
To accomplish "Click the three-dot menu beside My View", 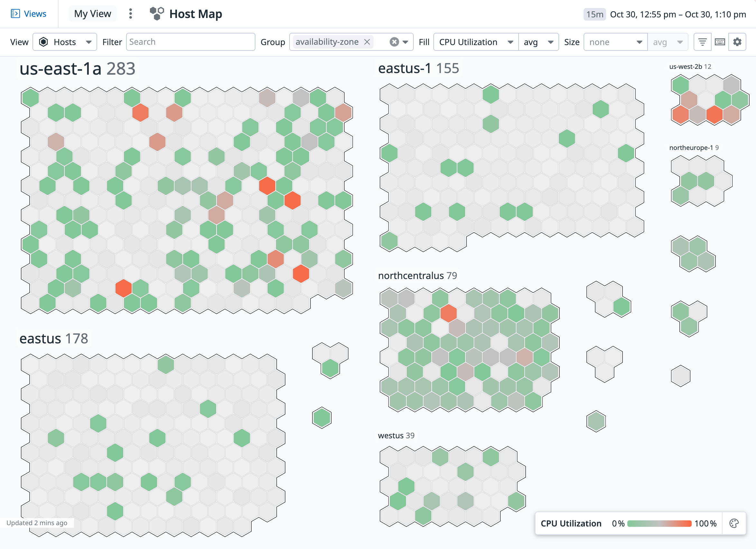I will 130,14.
